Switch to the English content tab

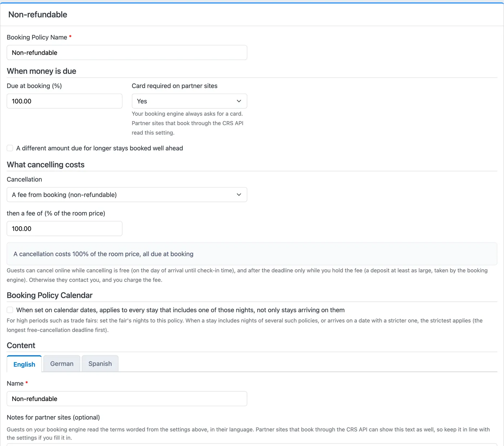click(x=24, y=364)
